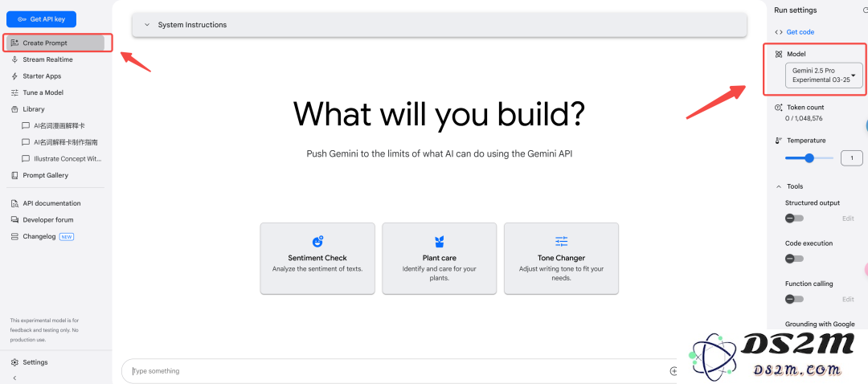This screenshot has height=384, width=868.
Task: Click the Stream Realtime microphone icon
Action: (15, 59)
